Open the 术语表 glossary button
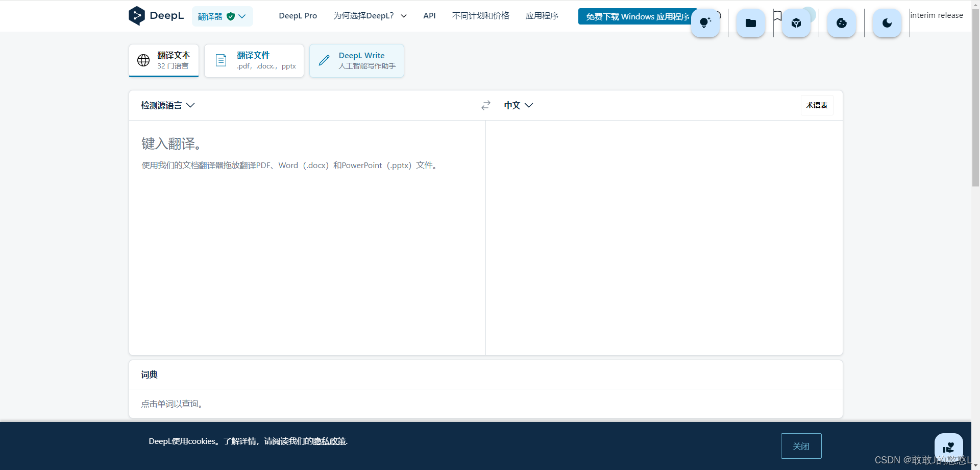The image size is (980, 470). pos(817,105)
